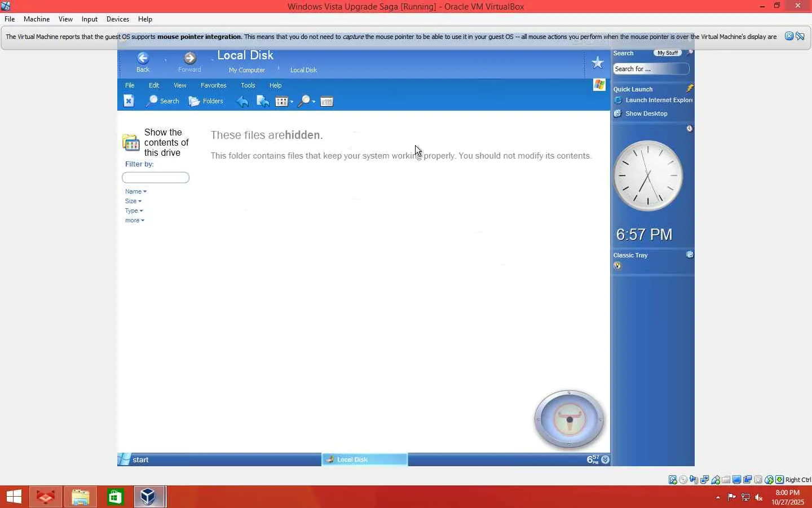Open the guest View menu
The height and width of the screenshot is (508, 812).
point(180,85)
